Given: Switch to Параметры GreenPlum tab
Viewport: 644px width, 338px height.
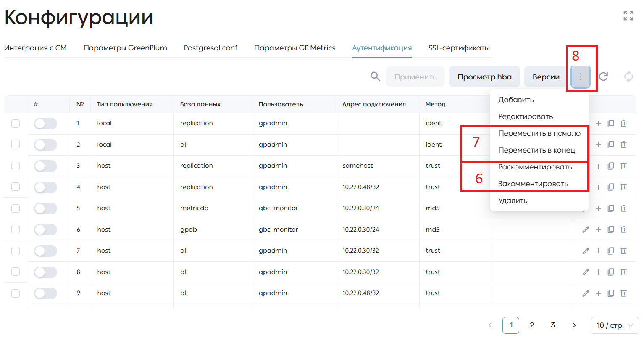Looking at the screenshot, I should tap(125, 48).
